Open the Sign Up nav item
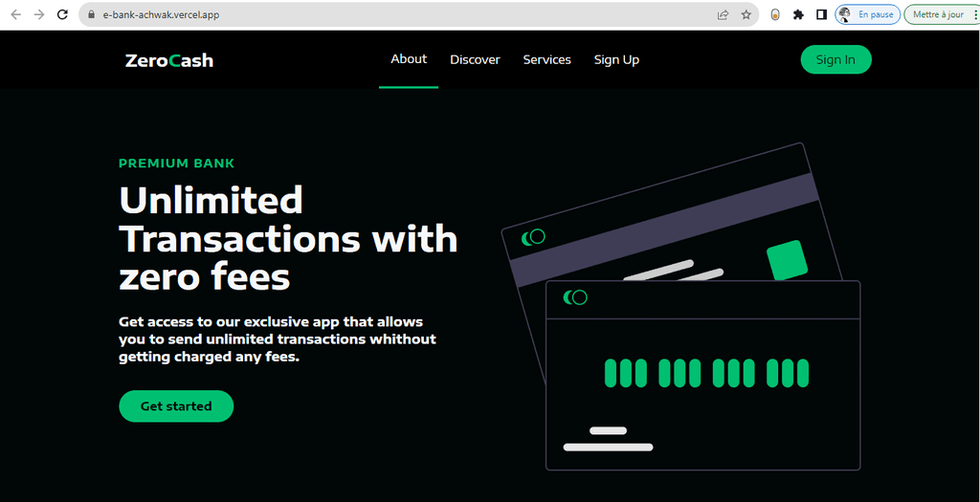980x502 pixels. tap(616, 60)
